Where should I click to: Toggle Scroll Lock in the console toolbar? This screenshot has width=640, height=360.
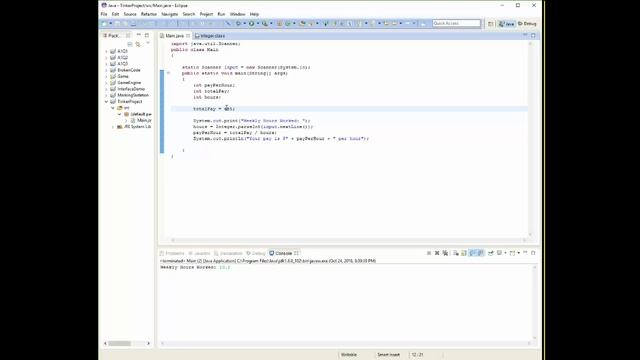pos(464,253)
